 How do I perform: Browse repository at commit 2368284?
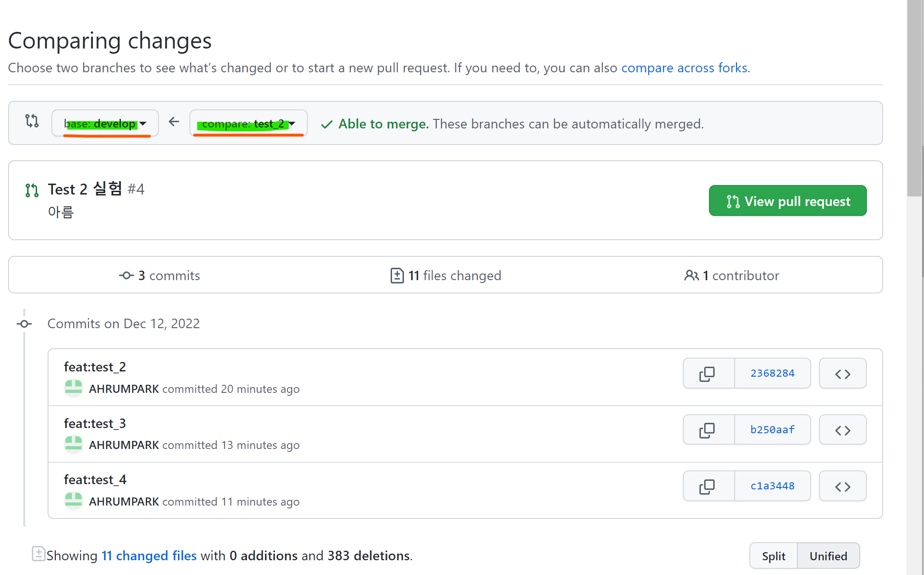coord(842,374)
